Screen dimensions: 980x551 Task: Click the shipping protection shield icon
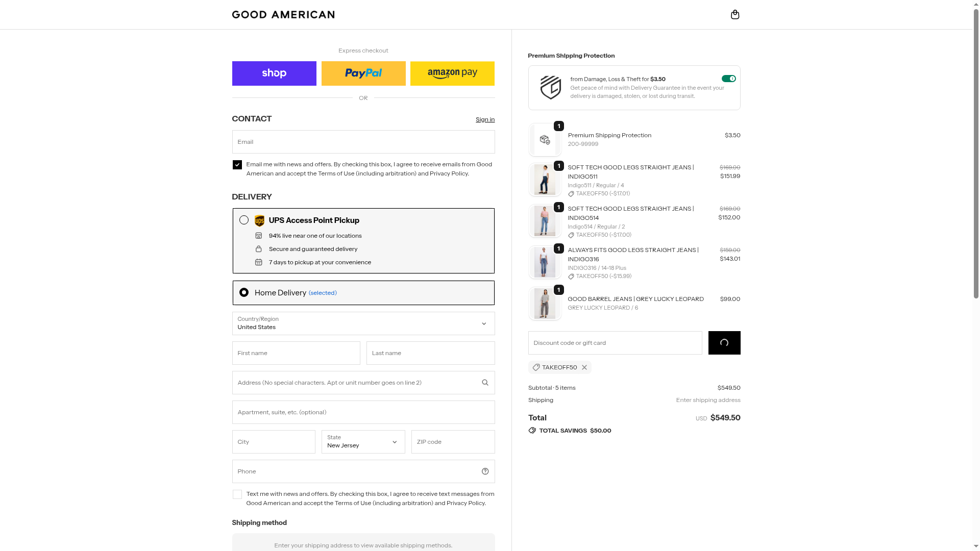click(x=550, y=88)
